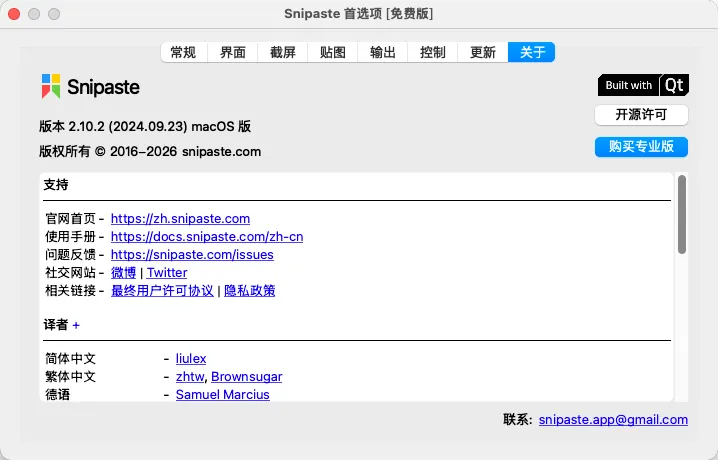Open the https://zh.snipaste.com link
The width and height of the screenshot is (718, 460).
(180, 219)
